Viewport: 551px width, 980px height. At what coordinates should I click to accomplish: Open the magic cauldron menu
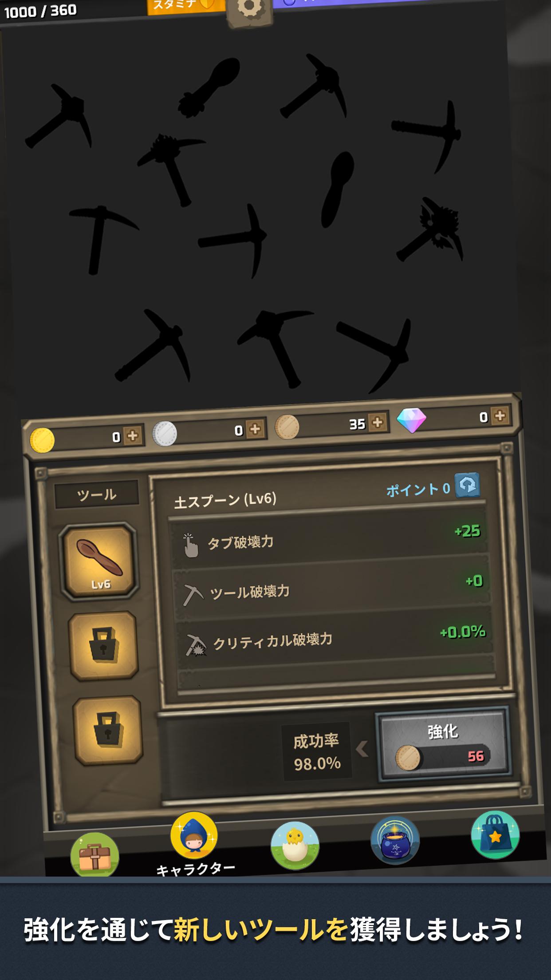(x=394, y=840)
